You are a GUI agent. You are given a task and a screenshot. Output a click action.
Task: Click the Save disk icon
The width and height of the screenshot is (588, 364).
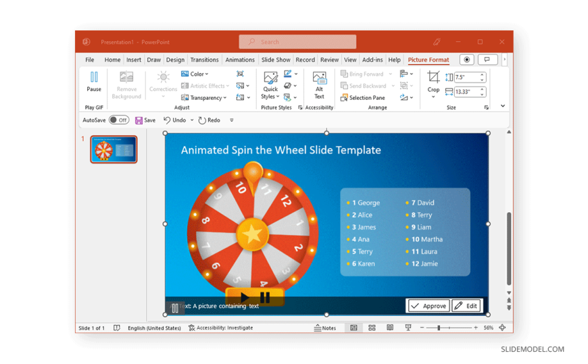(139, 120)
